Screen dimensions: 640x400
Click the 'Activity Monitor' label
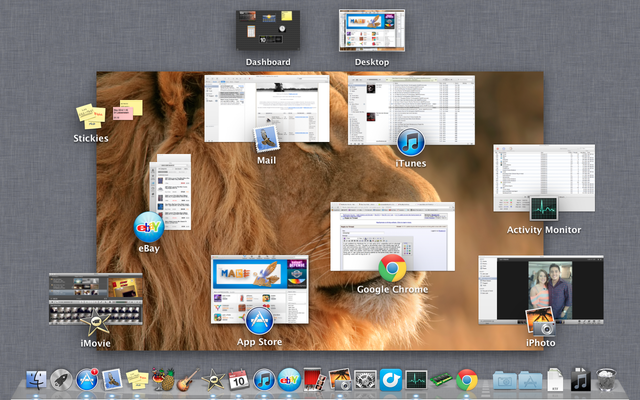544,230
